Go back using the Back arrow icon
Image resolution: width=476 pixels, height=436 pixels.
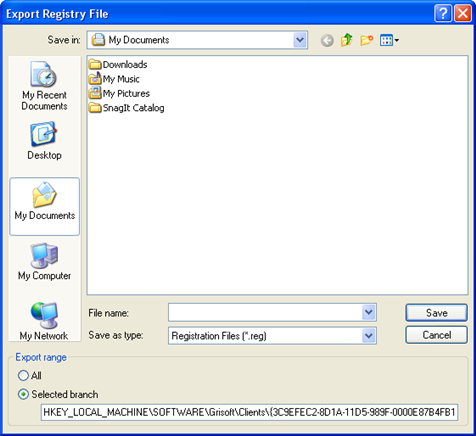coord(327,41)
